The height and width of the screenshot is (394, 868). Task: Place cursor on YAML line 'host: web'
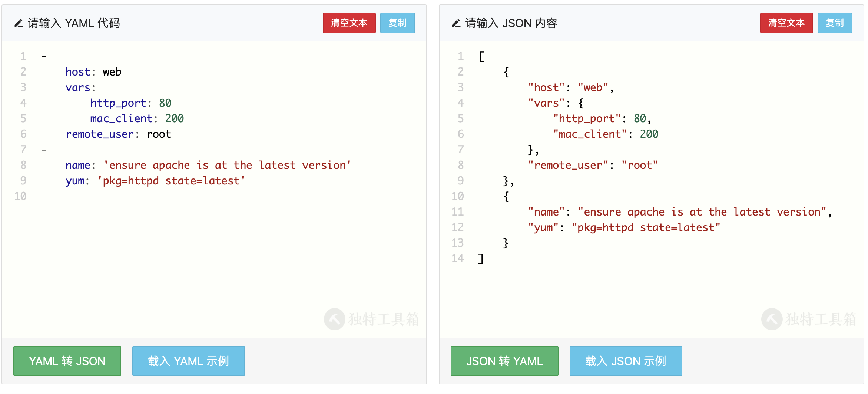[93, 72]
